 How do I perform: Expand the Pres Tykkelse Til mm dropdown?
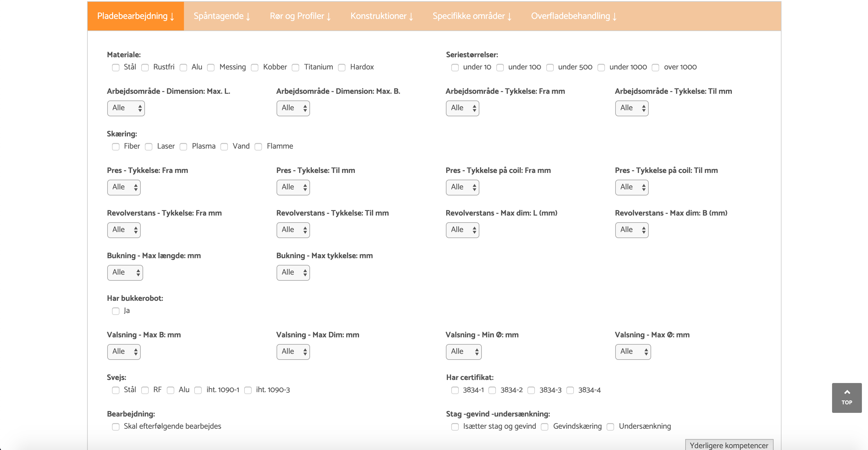(293, 187)
